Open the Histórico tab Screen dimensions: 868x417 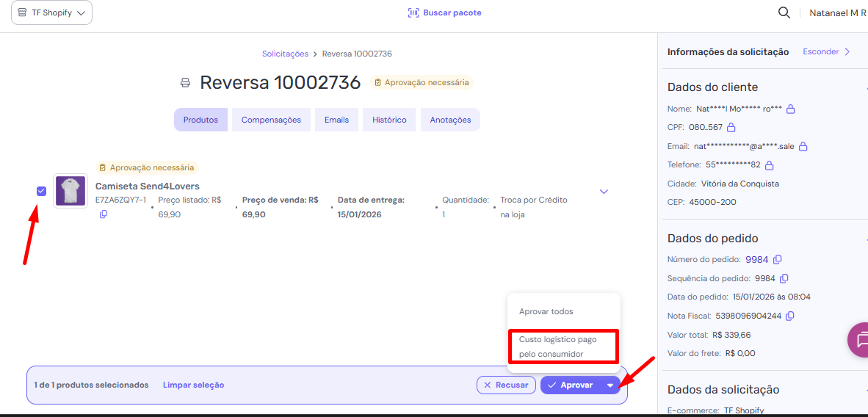[x=389, y=120]
